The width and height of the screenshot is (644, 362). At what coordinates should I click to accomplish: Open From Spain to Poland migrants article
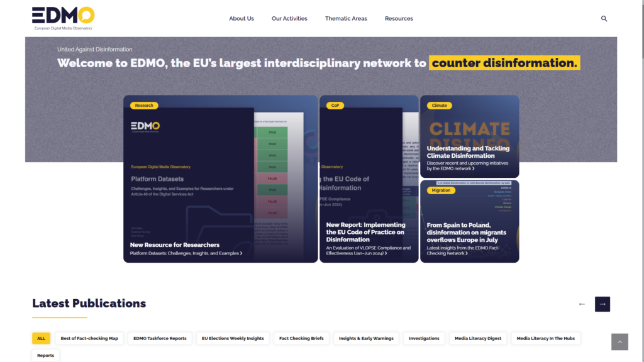[466, 233]
